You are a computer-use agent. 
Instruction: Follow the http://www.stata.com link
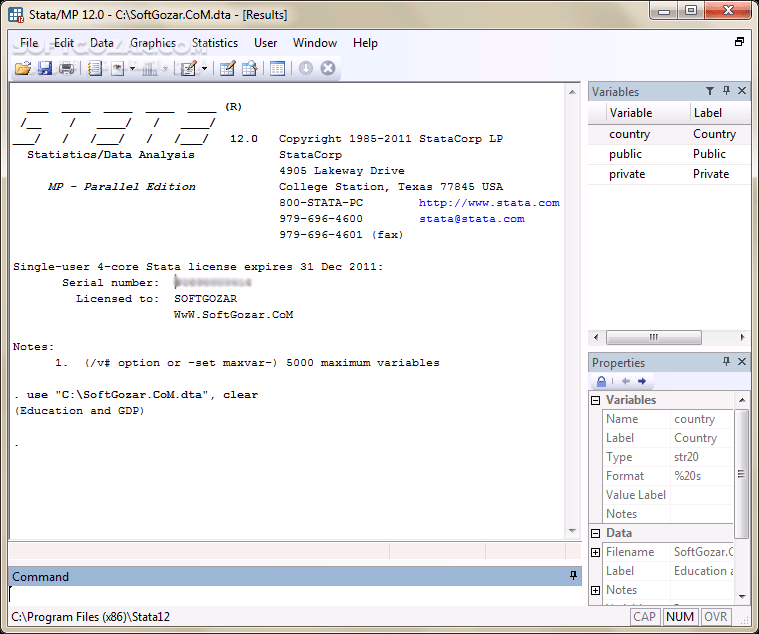point(489,203)
